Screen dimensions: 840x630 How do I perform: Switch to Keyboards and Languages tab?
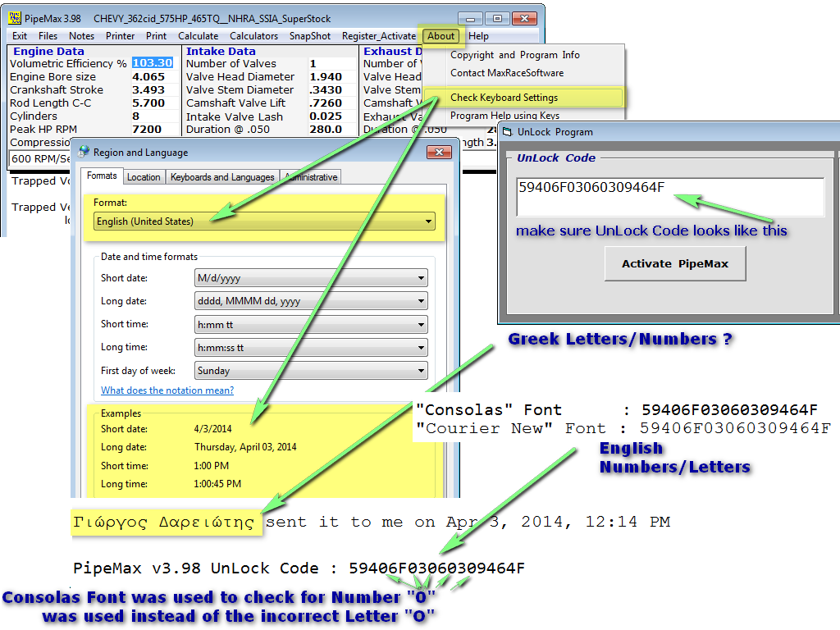point(222,177)
